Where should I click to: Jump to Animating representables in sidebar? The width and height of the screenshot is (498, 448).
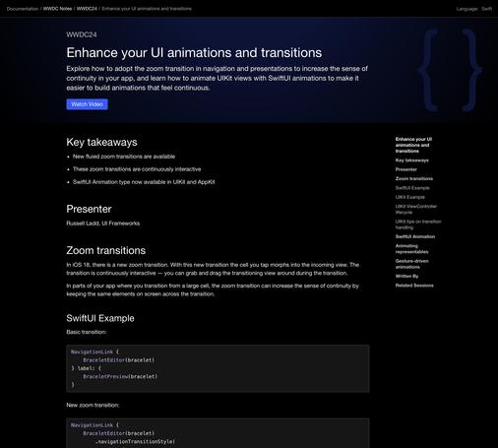point(411,249)
